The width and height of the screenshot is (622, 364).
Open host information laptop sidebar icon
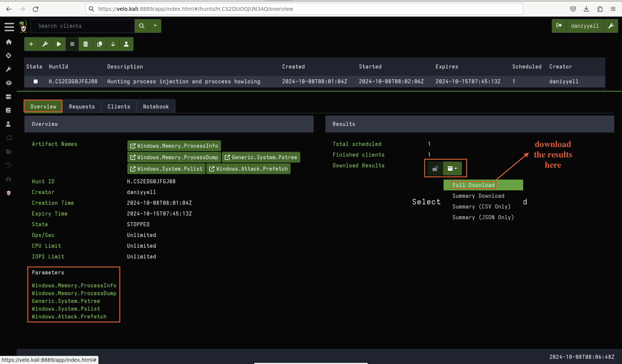point(9,138)
